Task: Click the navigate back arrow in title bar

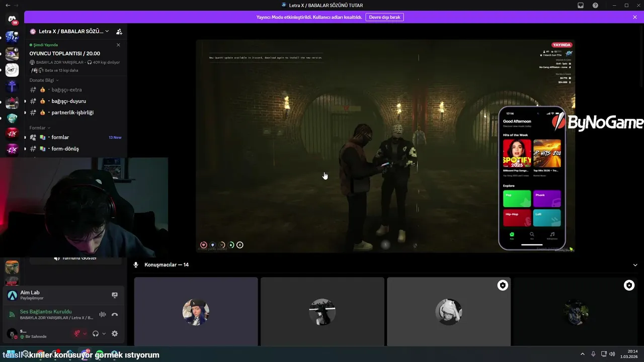Action: point(8,6)
